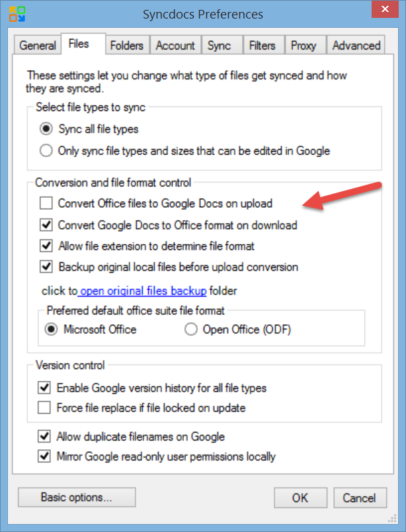Click the Basic options... button
The width and height of the screenshot is (406, 532).
click(x=77, y=498)
